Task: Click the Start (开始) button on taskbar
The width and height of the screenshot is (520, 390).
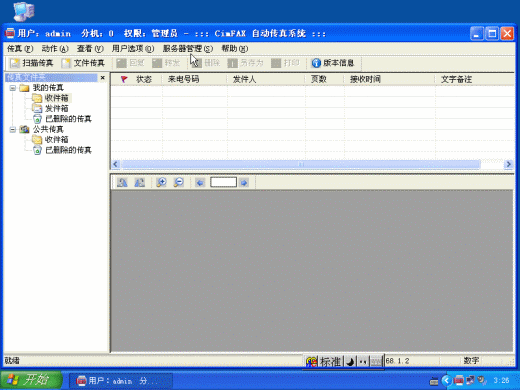Action: click(x=31, y=380)
